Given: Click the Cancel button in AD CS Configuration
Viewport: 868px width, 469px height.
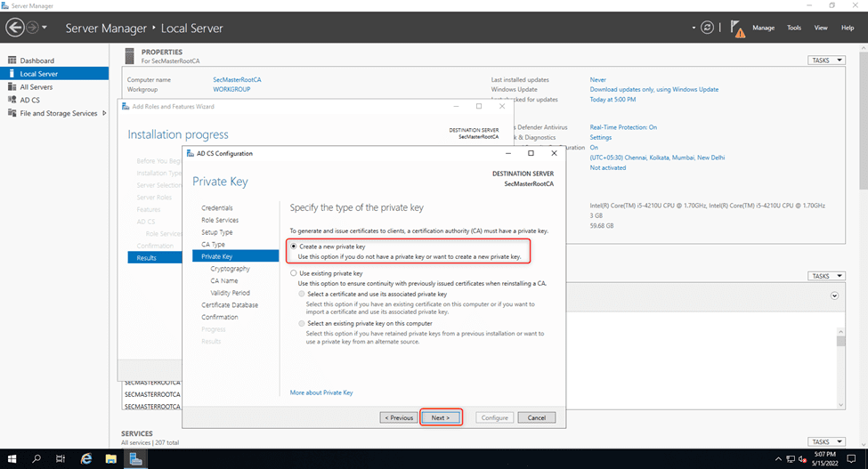Looking at the screenshot, I should [x=537, y=417].
